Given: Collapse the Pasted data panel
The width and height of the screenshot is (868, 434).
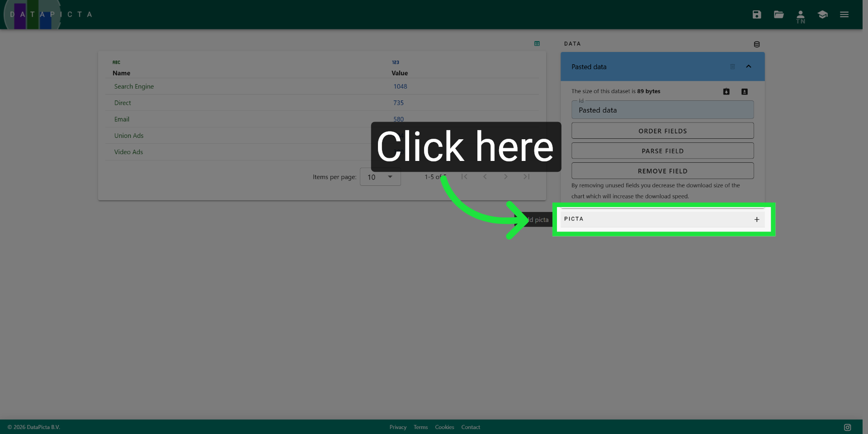Looking at the screenshot, I should [749, 66].
